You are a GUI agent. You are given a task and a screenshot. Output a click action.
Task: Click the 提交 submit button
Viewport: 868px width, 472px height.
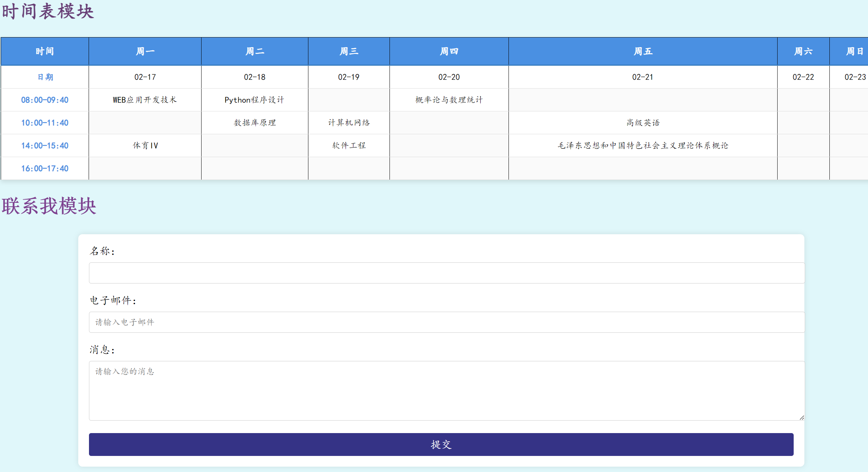pyautogui.click(x=441, y=444)
